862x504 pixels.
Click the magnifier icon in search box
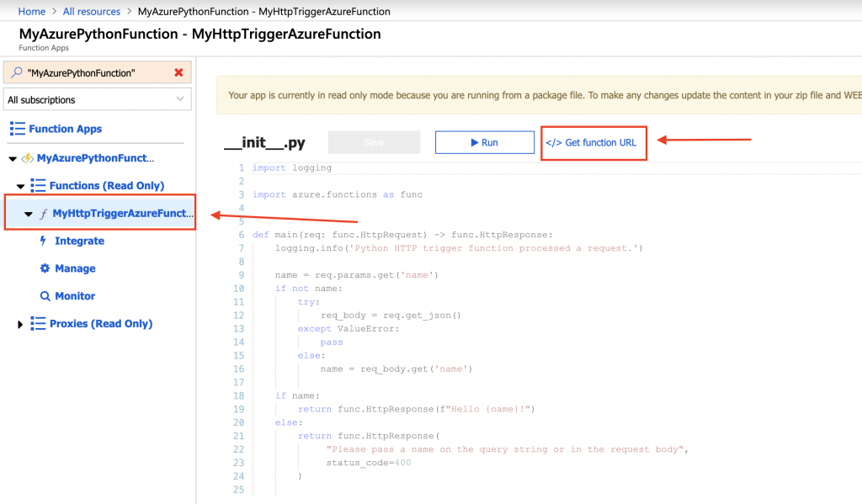16,73
